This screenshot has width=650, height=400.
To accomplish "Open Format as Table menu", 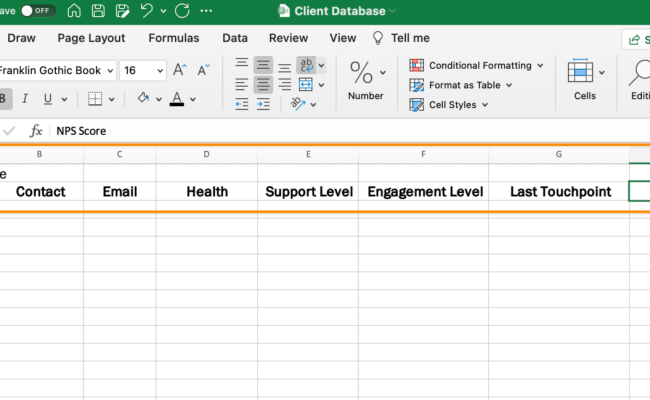I will point(461,85).
